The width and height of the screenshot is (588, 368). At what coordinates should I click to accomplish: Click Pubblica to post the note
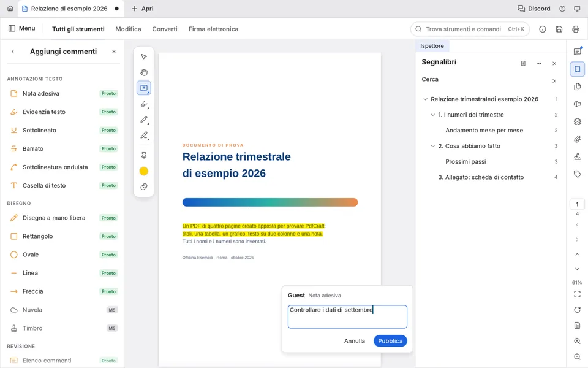click(390, 341)
